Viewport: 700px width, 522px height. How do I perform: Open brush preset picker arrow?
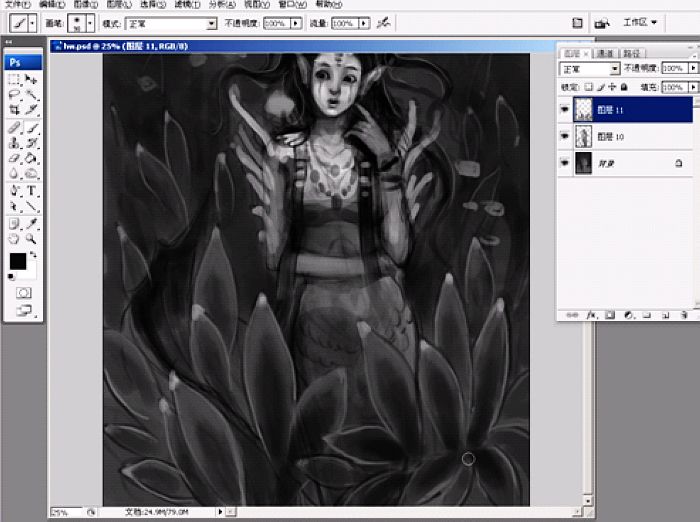90,23
